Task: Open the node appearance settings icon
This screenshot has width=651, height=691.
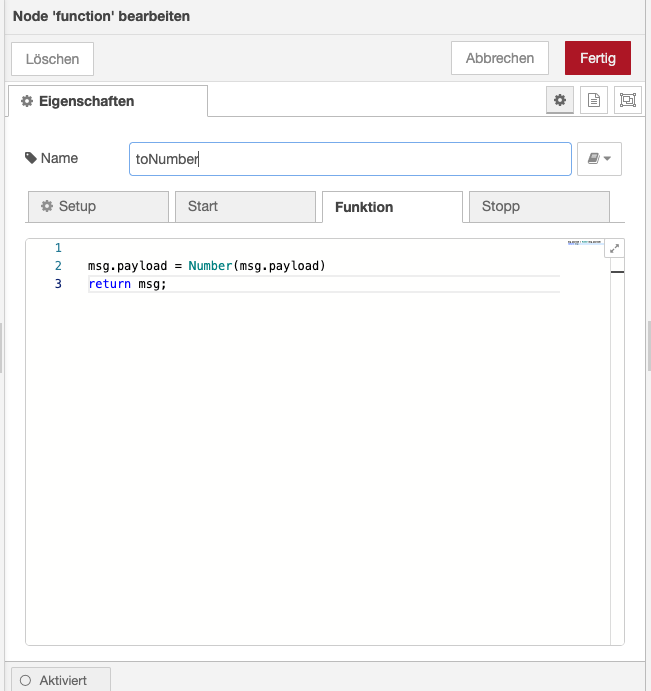Action: (627, 100)
